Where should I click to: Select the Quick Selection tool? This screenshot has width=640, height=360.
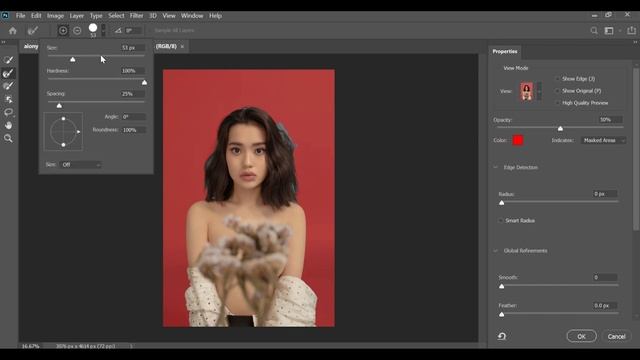coord(8,60)
